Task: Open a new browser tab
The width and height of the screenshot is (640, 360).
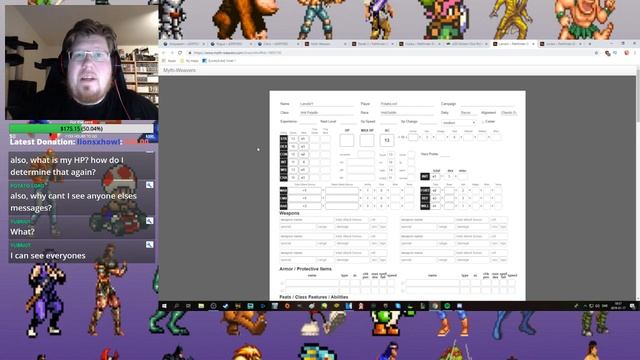Action: coord(590,44)
